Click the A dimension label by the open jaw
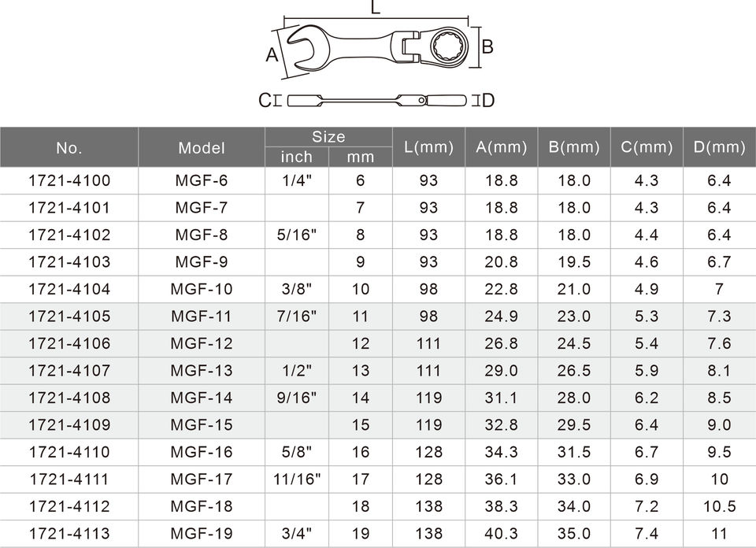 (x=272, y=55)
